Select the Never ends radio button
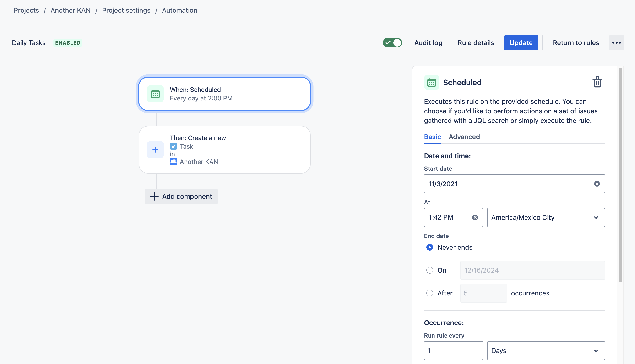This screenshot has width=635, height=364. pyautogui.click(x=429, y=247)
